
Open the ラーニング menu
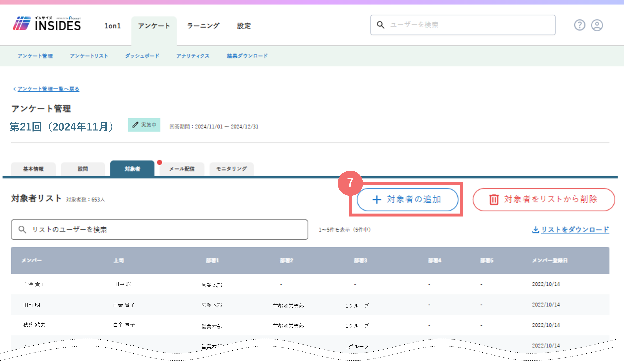(203, 26)
